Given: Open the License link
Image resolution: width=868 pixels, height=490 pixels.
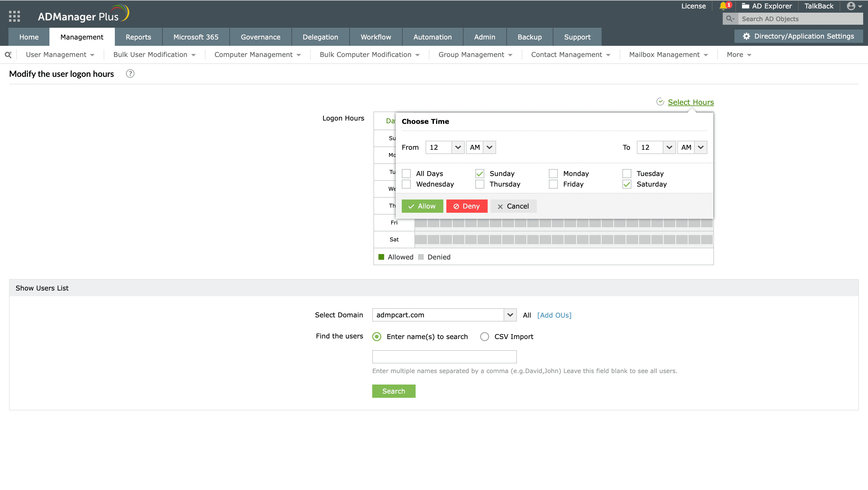Looking at the screenshot, I should (693, 6).
